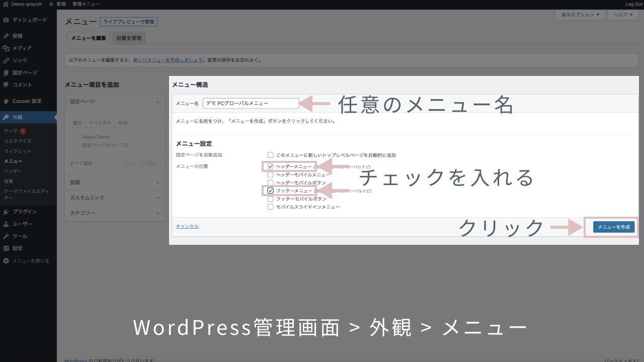The image size is (644, 362).
Task: Click the Tools wrench icon for ツール
Action: click(6, 236)
